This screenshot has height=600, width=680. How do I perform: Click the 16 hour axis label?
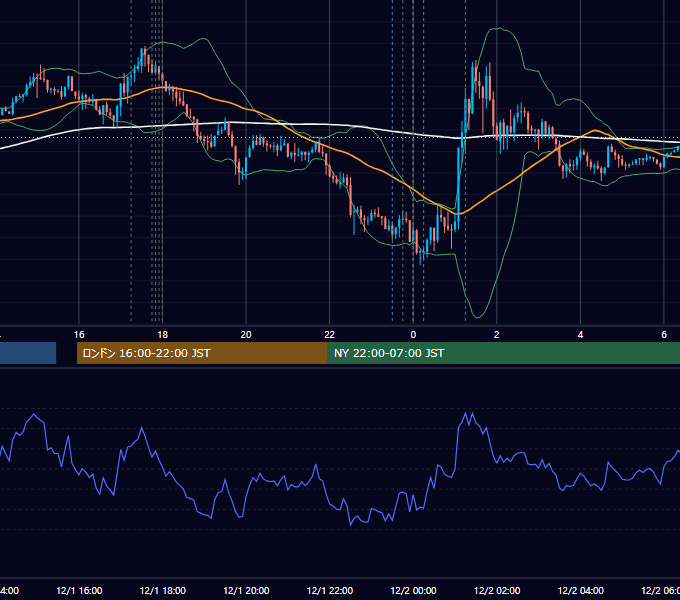coord(79,335)
